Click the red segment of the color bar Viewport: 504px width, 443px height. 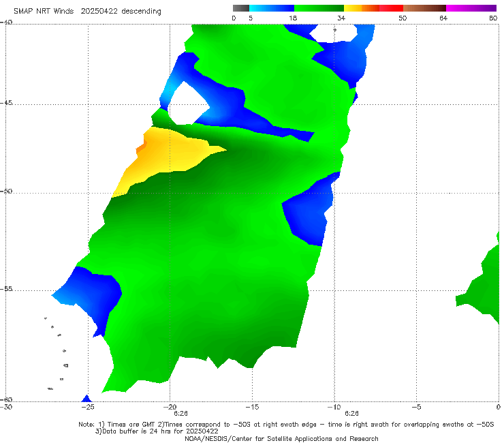(x=391, y=8)
